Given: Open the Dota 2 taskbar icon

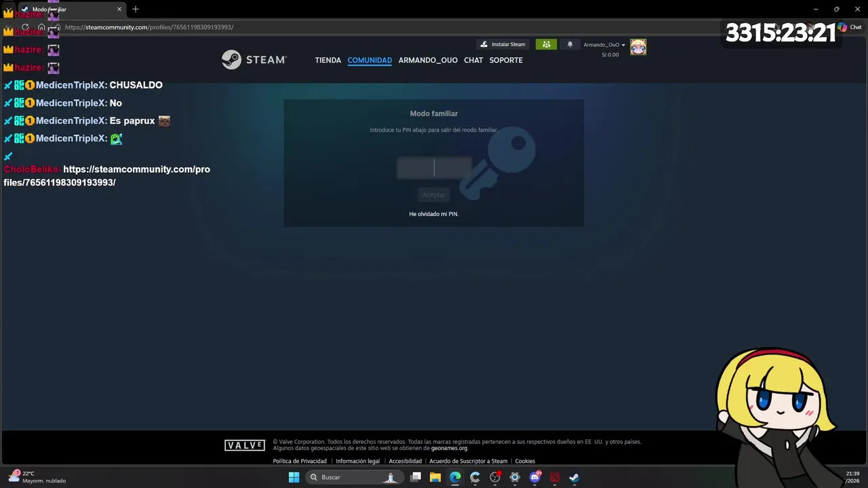Looking at the screenshot, I should pos(555,477).
